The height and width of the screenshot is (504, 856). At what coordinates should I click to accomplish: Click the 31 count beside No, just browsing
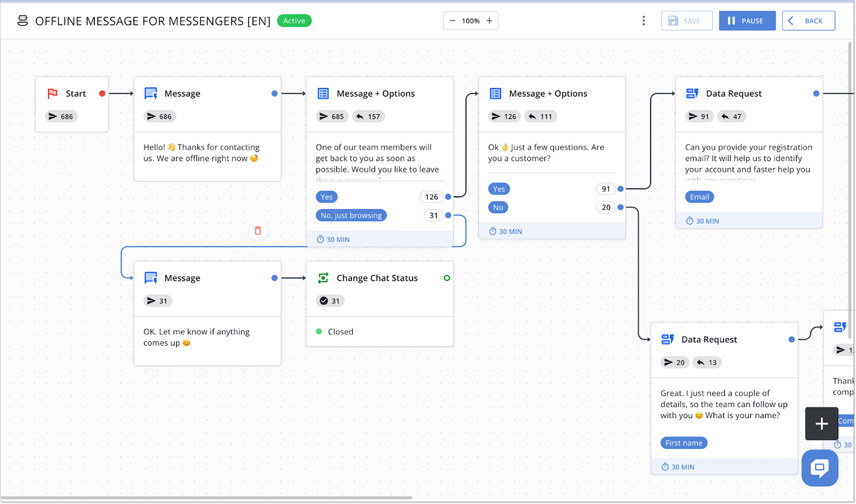[x=434, y=215]
